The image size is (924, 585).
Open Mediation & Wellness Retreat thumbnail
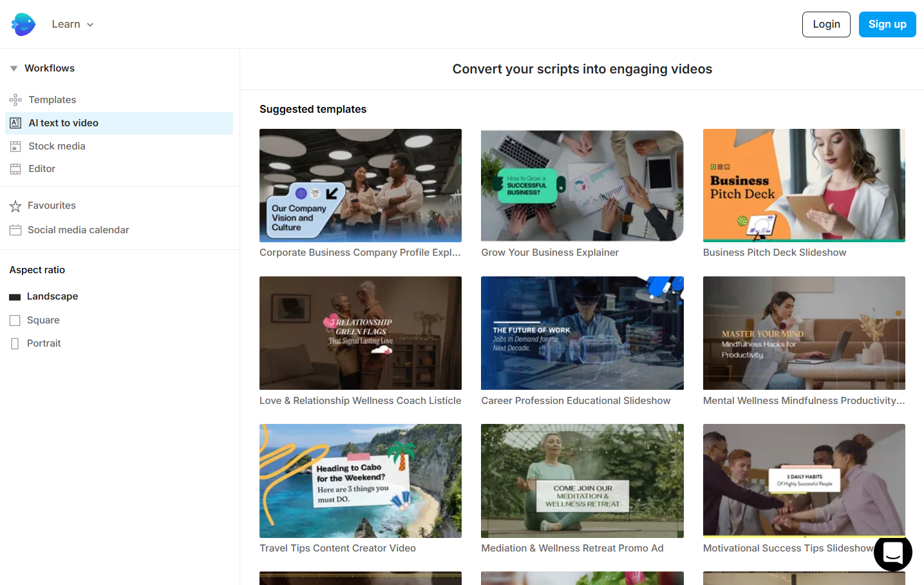[x=582, y=481]
